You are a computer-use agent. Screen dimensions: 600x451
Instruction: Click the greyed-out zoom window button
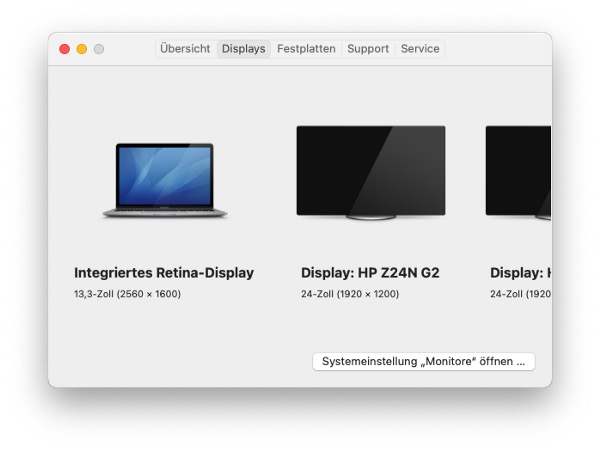pyautogui.click(x=99, y=49)
